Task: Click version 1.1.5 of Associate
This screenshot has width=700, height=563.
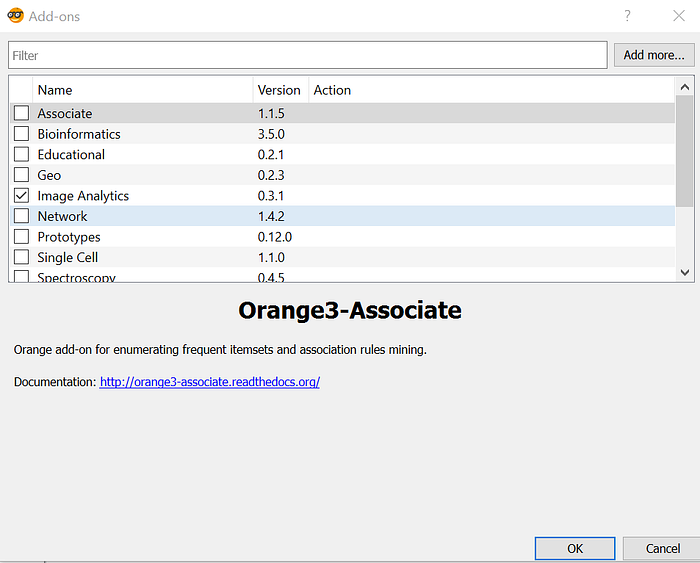Action: point(271,113)
